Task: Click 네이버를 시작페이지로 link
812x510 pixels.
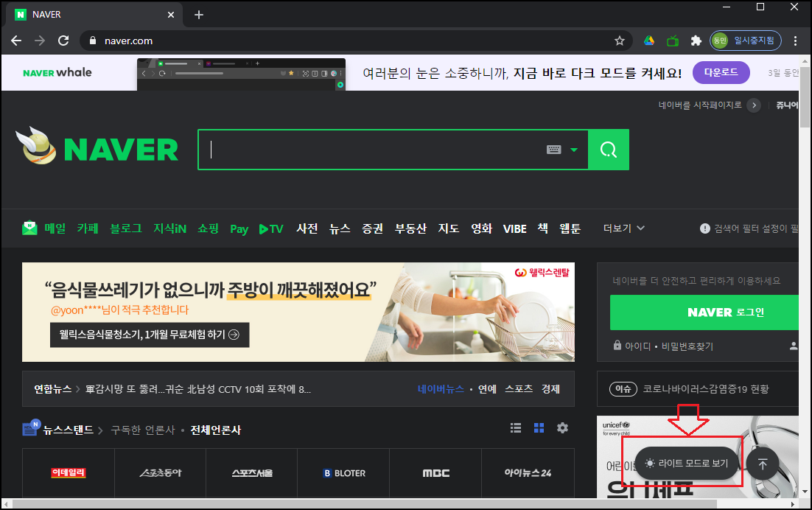Action: click(699, 105)
